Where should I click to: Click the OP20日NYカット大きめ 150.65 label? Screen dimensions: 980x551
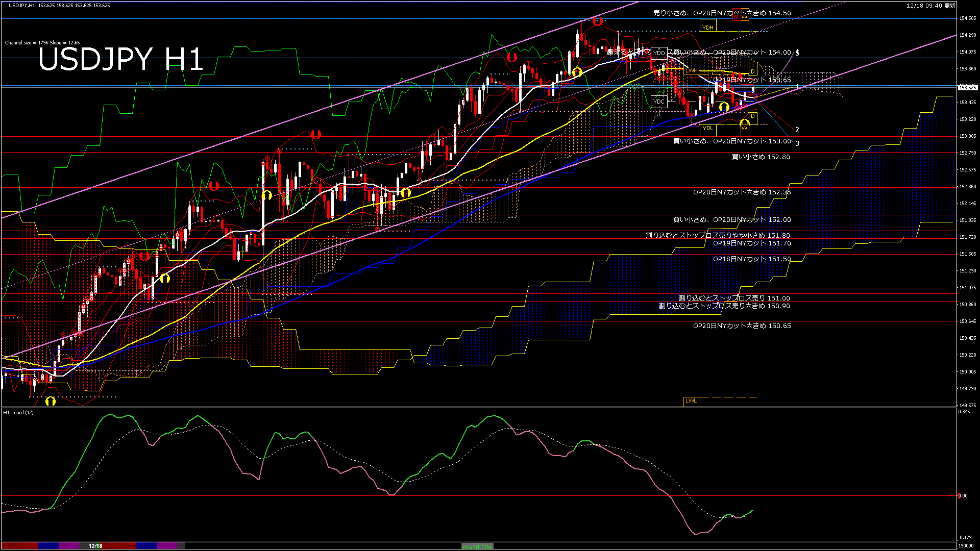(742, 326)
